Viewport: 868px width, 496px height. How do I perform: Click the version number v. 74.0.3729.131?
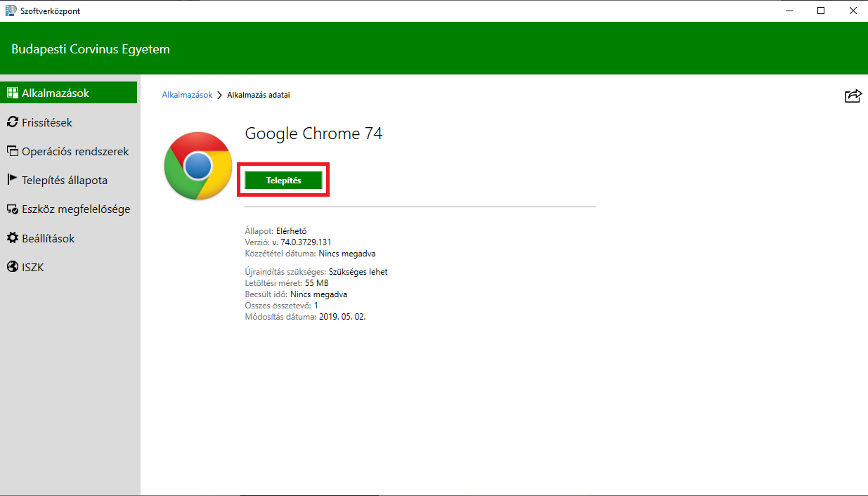point(302,242)
